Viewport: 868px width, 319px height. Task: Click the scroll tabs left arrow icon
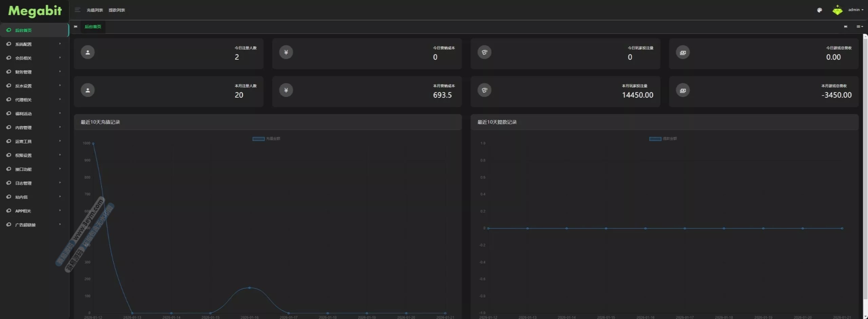pos(76,27)
